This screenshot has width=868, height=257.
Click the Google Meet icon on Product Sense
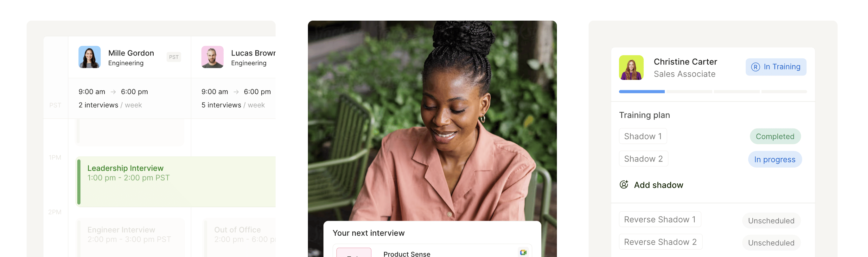(x=523, y=252)
